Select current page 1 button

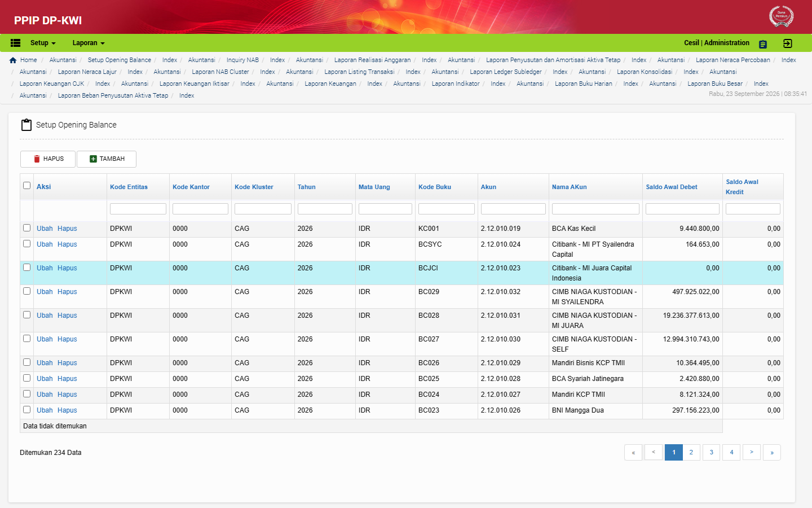point(674,452)
